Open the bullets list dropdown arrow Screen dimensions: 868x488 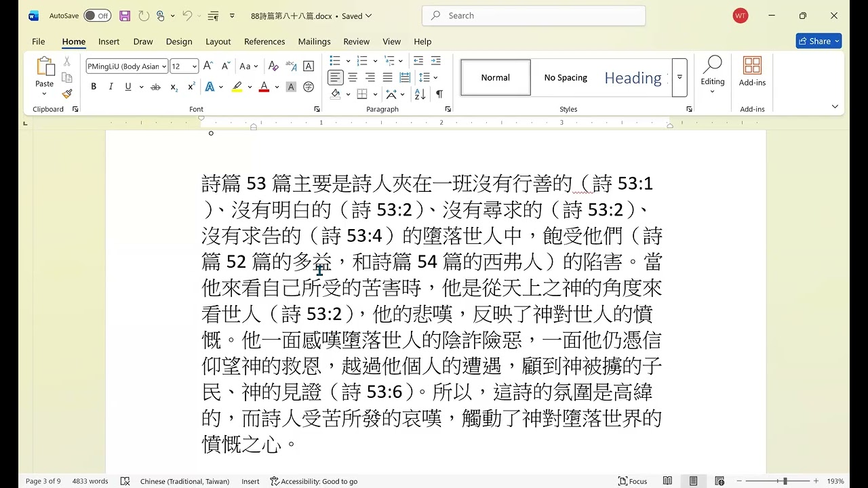tap(349, 61)
